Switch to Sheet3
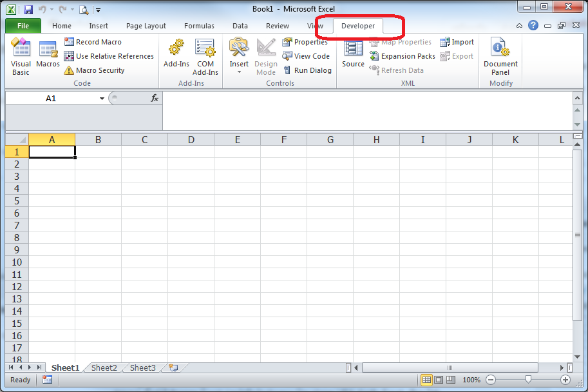The height and width of the screenshot is (392, 588). (143, 367)
